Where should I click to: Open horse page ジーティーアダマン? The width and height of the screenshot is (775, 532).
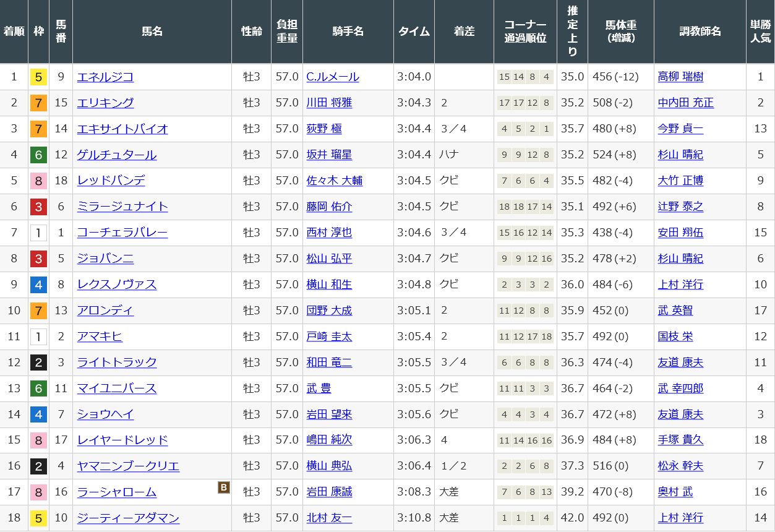point(128,519)
